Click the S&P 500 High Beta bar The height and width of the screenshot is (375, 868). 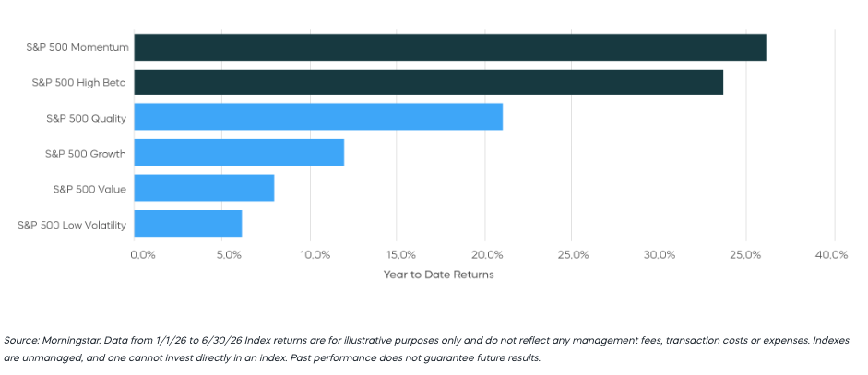428,82
